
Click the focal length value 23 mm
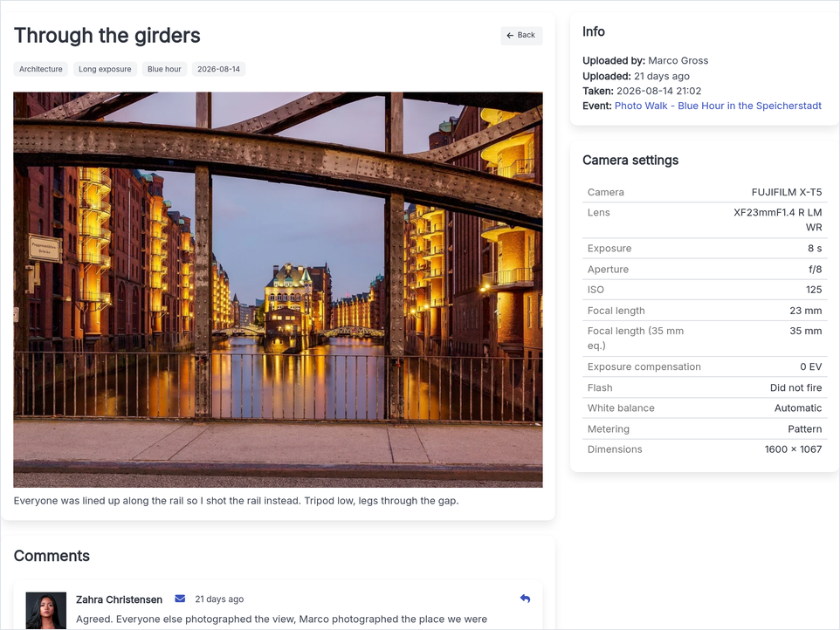pyautogui.click(x=806, y=311)
